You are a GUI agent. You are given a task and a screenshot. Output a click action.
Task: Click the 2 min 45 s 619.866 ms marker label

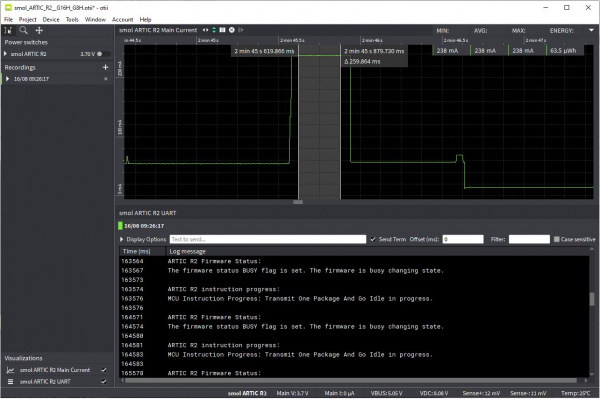264,51
